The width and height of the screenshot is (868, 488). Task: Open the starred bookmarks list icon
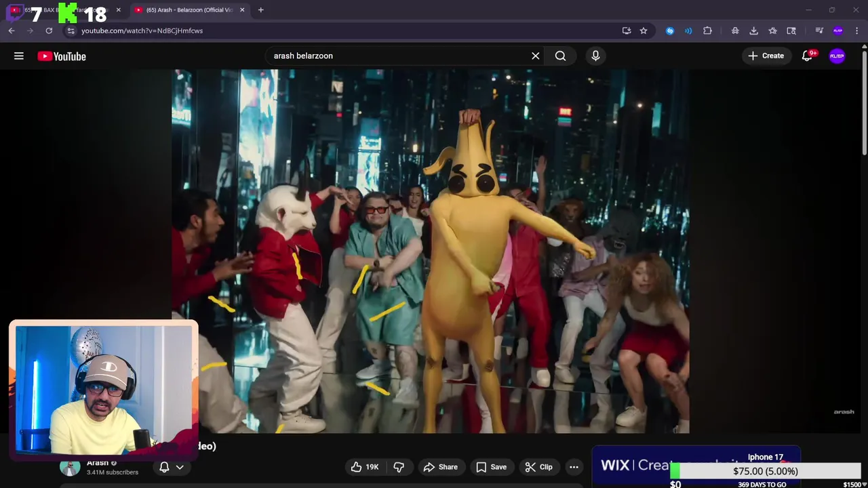[772, 30]
